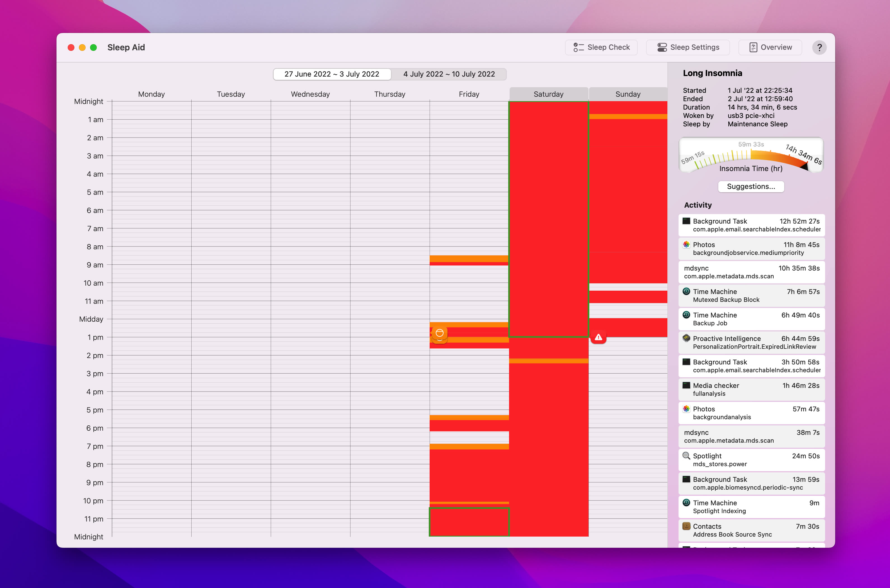Click the Sleep Check checklist icon
The image size is (890, 588).
(579, 47)
